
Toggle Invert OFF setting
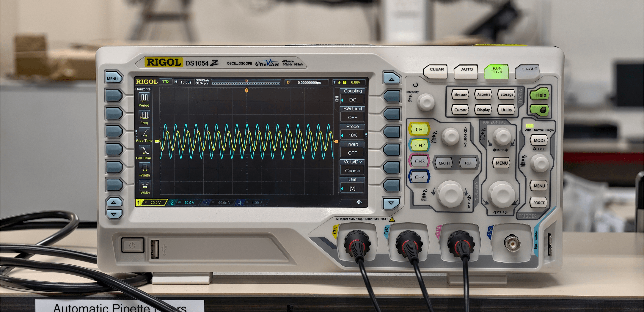point(352,149)
